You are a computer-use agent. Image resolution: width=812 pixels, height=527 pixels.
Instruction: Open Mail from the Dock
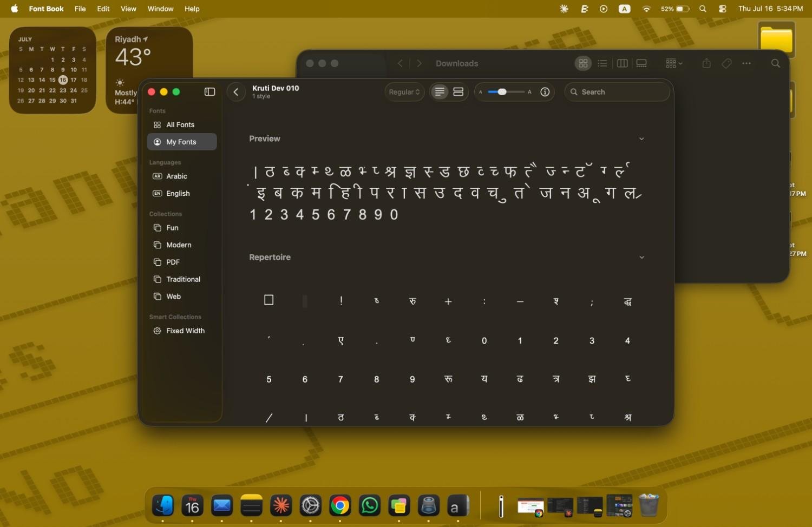click(222, 506)
